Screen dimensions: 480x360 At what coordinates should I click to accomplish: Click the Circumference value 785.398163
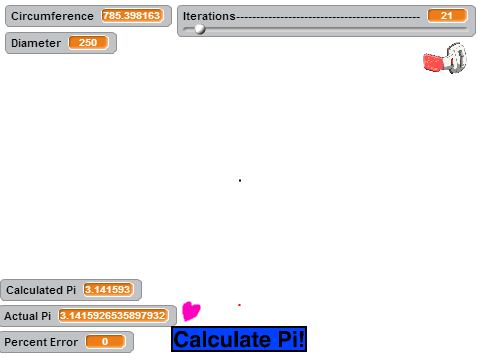point(132,16)
